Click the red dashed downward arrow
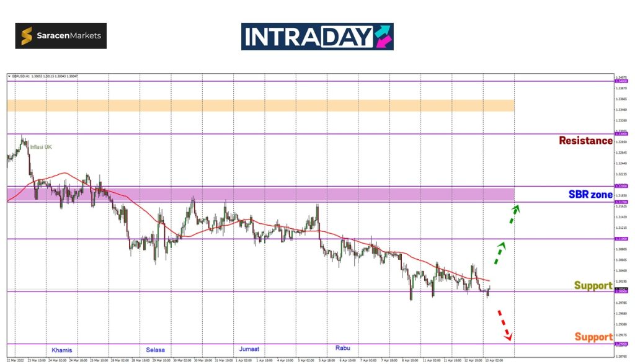Screen dimensions: 635x364 coord(504,325)
